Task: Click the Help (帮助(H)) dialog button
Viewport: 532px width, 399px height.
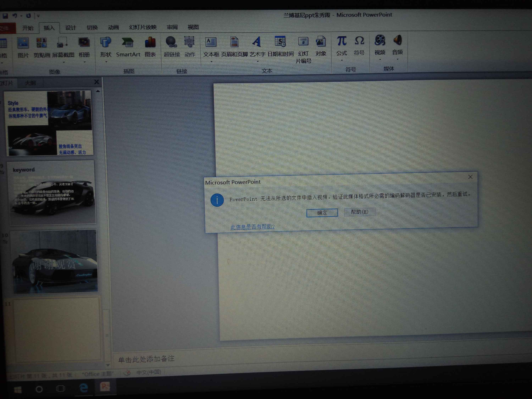Action: 360,212
